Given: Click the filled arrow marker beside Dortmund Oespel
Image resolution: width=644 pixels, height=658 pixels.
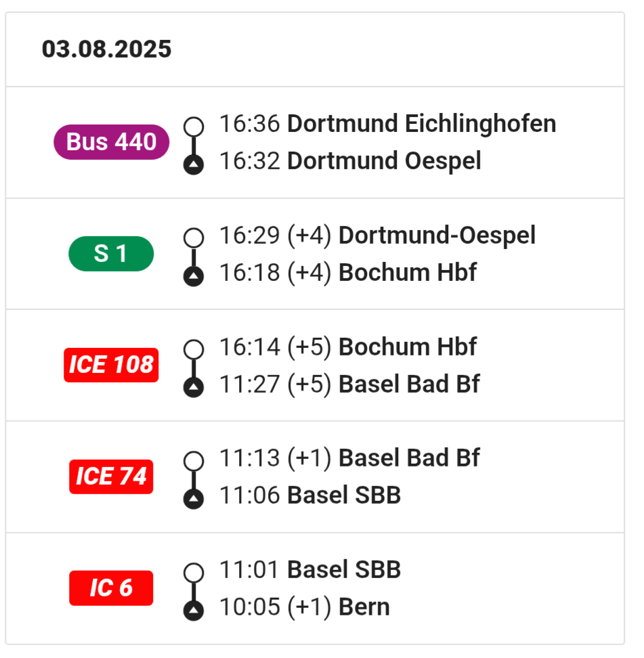Looking at the screenshot, I should point(194,164).
